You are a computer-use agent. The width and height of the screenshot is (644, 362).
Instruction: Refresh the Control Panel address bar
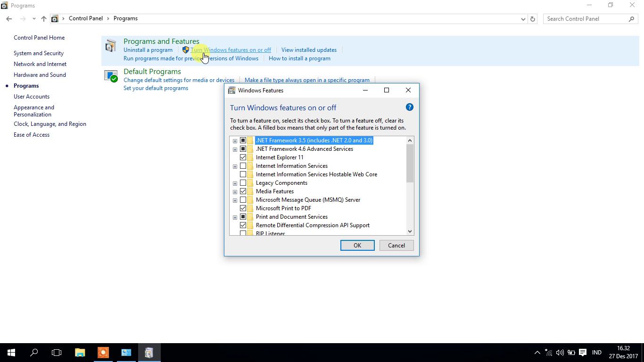coord(533,19)
